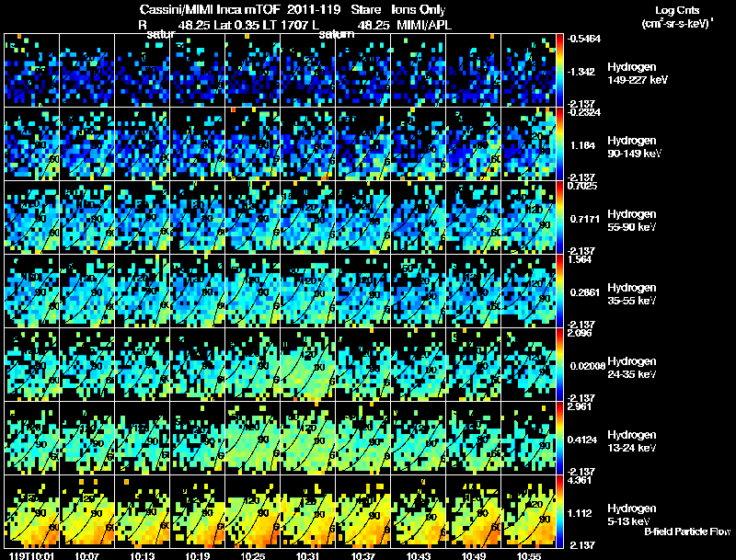
Task: Click the '1.164' colorbar value
Action: coord(583,145)
